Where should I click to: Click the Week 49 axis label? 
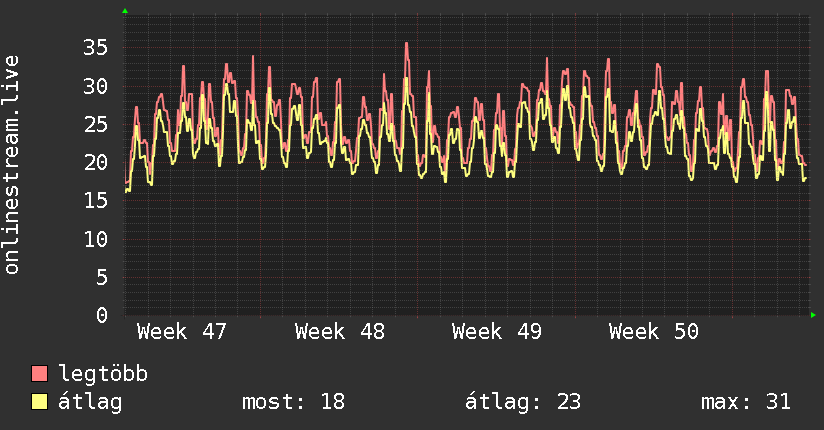tap(497, 332)
